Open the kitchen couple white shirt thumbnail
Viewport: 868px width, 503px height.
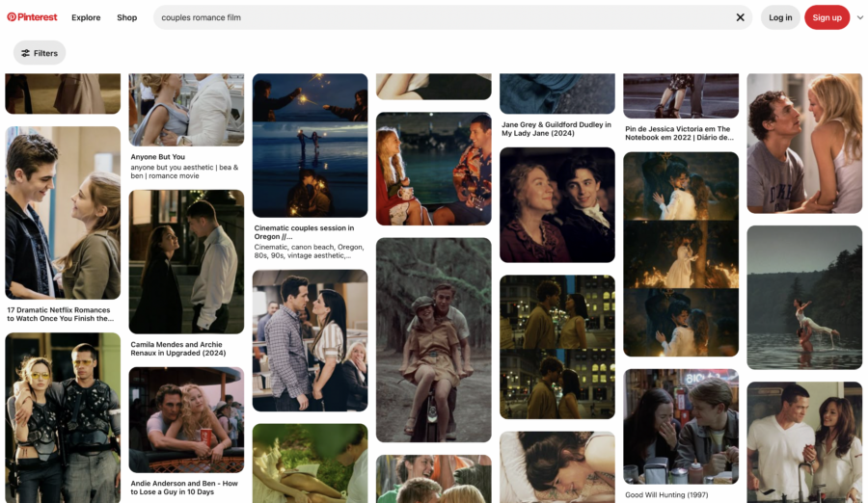[x=804, y=442]
